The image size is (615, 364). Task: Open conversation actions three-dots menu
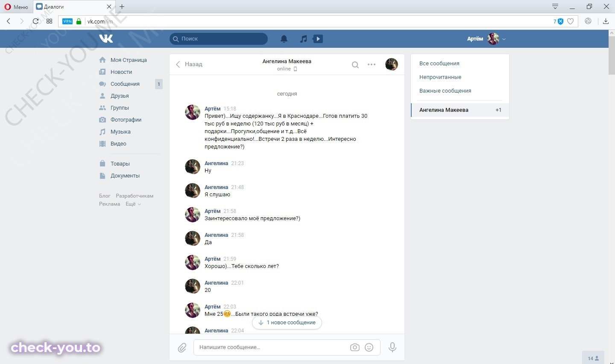tap(372, 64)
